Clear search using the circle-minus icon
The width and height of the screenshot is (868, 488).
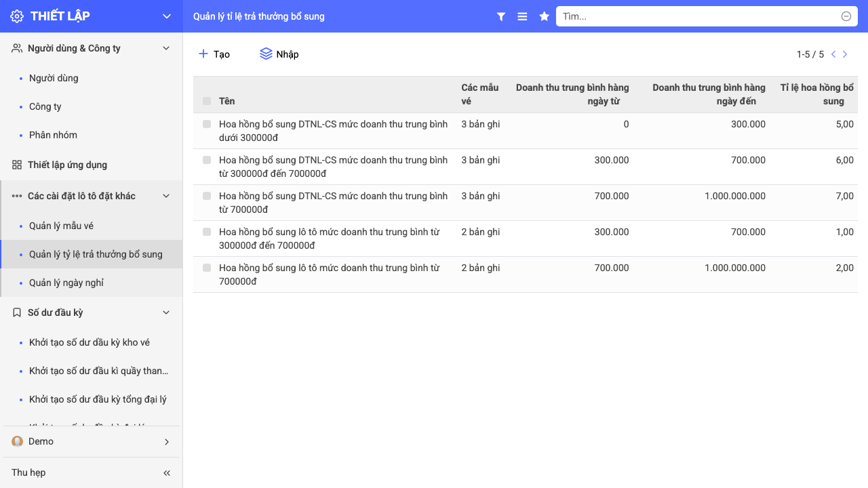[846, 16]
